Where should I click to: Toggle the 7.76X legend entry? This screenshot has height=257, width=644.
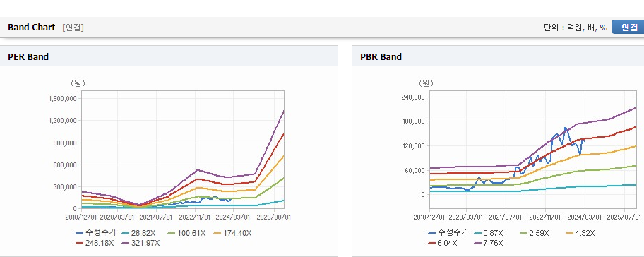[x=489, y=243]
